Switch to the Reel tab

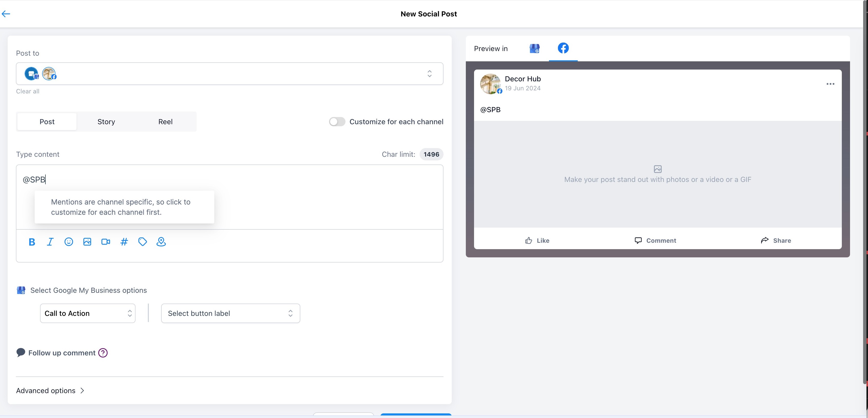pos(166,122)
